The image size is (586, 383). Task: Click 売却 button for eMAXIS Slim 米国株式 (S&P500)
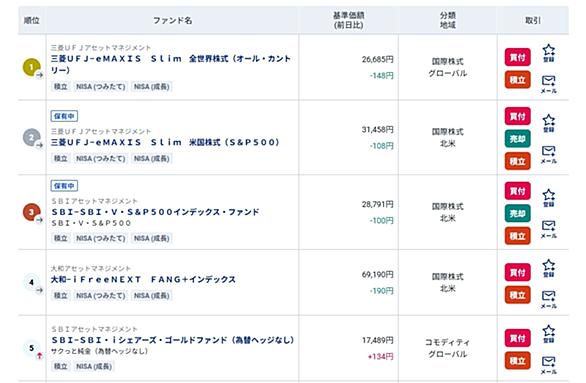tap(518, 139)
